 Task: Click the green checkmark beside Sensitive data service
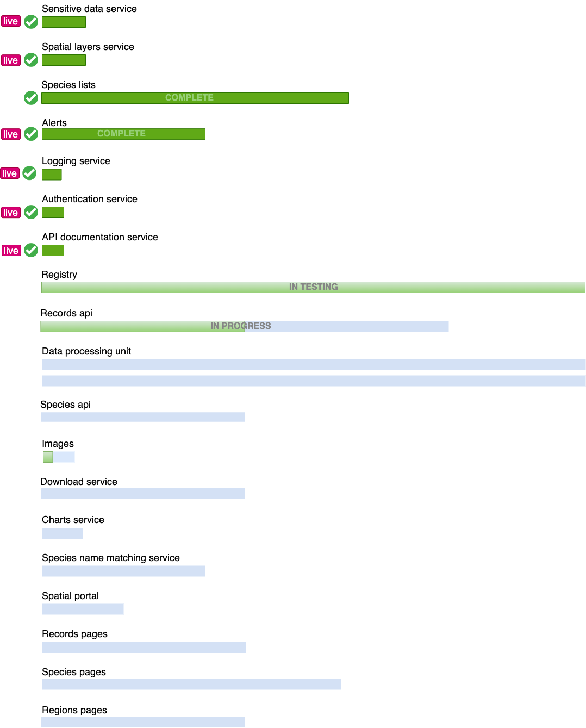click(31, 22)
